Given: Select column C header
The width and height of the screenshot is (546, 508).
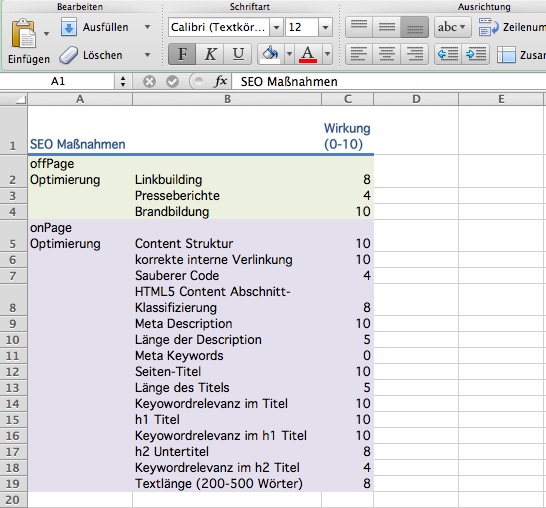Looking at the screenshot, I should click(348, 99).
